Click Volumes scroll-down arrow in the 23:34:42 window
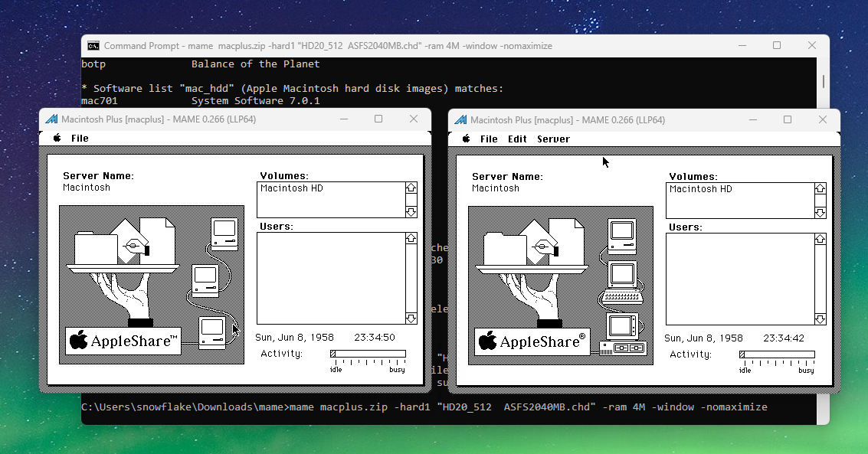 coord(821,213)
